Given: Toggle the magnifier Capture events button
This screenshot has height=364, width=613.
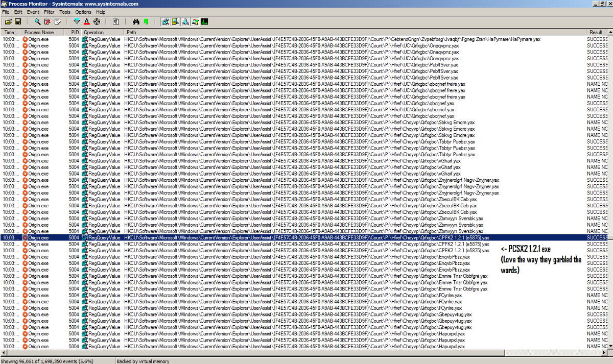Looking at the screenshot, I should click(x=37, y=21).
